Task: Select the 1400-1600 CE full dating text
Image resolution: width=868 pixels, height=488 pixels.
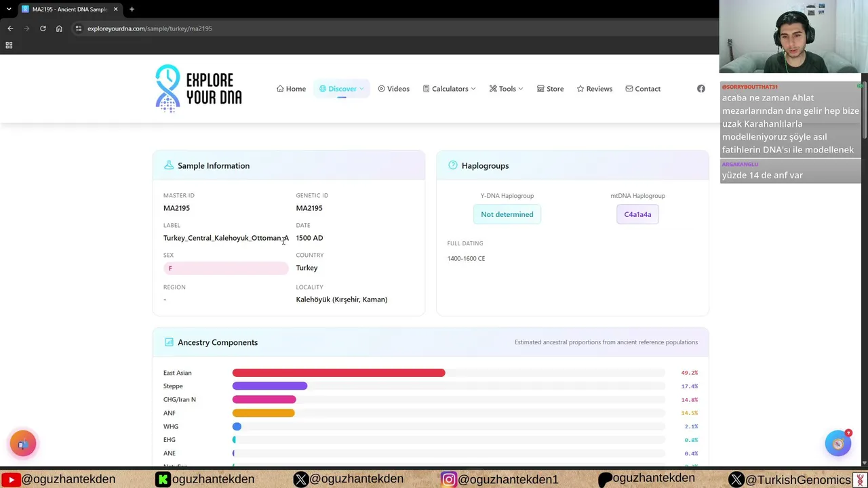Action: click(466, 258)
